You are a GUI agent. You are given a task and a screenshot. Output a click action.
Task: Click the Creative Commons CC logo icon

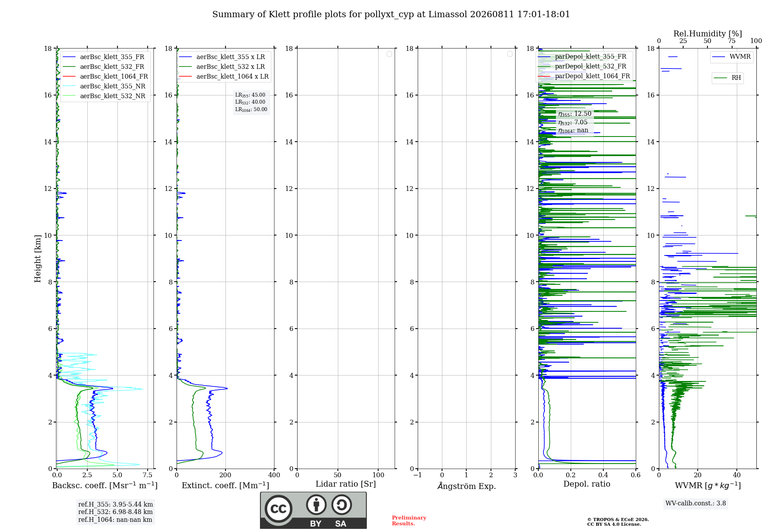[x=279, y=509]
